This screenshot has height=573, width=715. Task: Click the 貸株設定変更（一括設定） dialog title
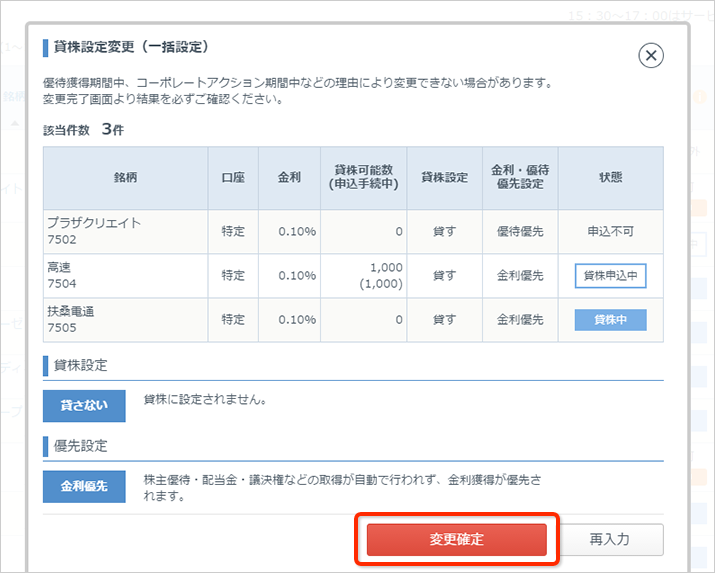[137, 47]
